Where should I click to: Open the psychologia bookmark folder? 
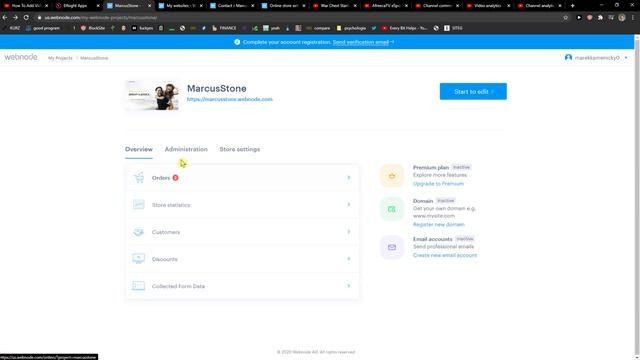click(x=351, y=28)
